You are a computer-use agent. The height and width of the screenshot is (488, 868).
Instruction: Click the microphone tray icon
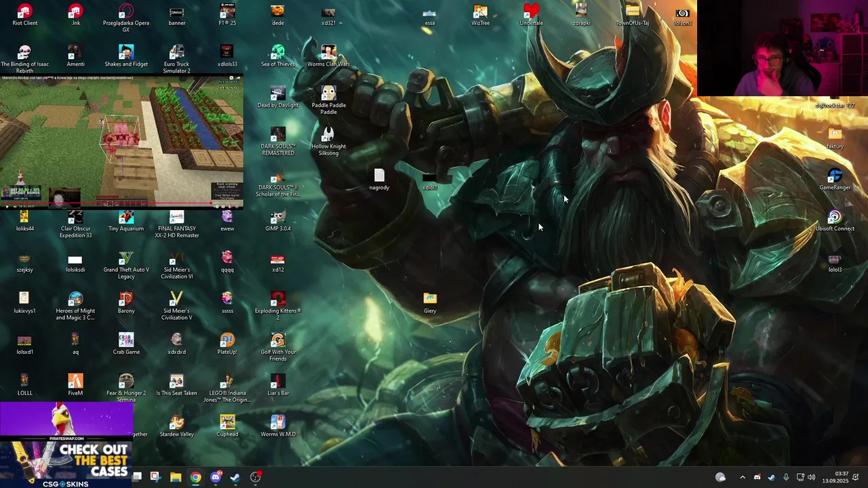[x=786, y=477]
